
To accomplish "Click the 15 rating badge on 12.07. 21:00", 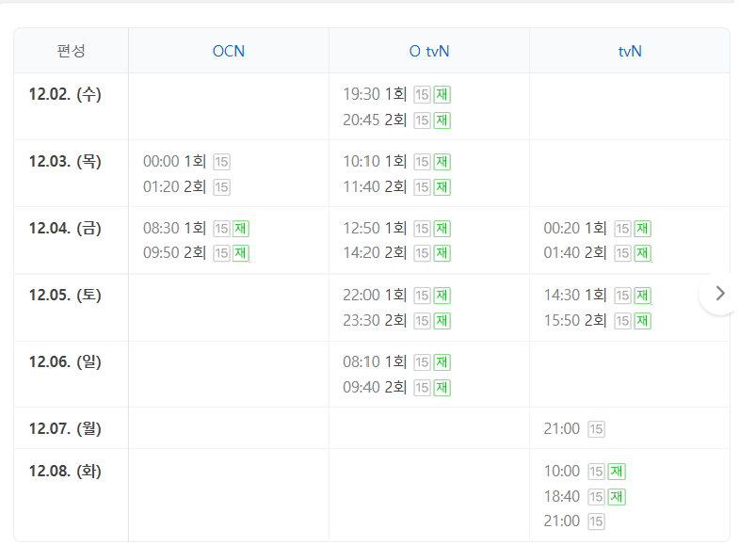I will coord(596,429).
